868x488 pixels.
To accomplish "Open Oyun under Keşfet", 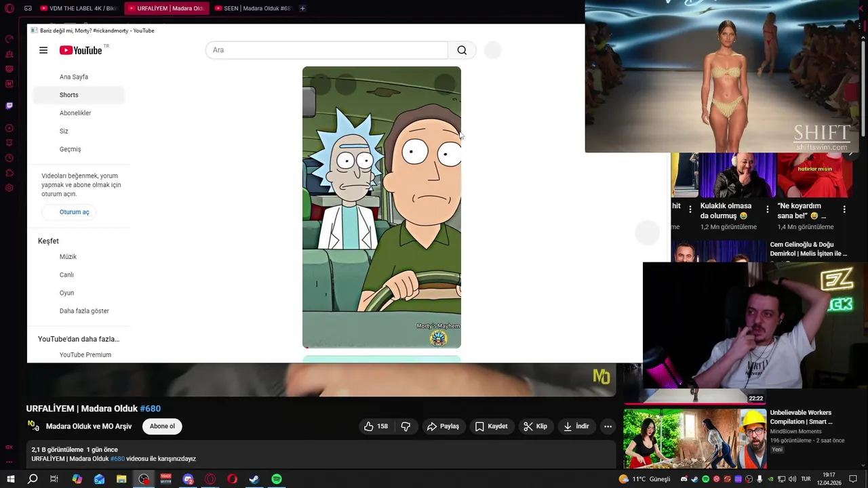I will point(79,293).
